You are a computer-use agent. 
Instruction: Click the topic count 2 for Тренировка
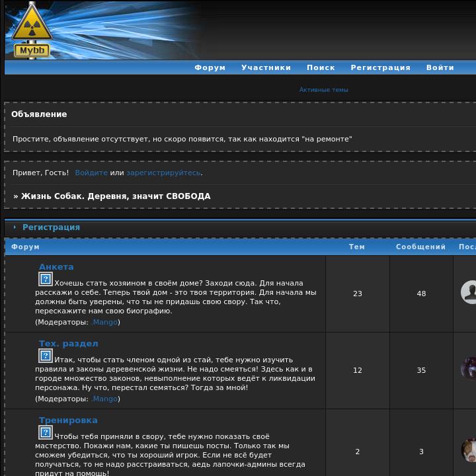coord(358,452)
